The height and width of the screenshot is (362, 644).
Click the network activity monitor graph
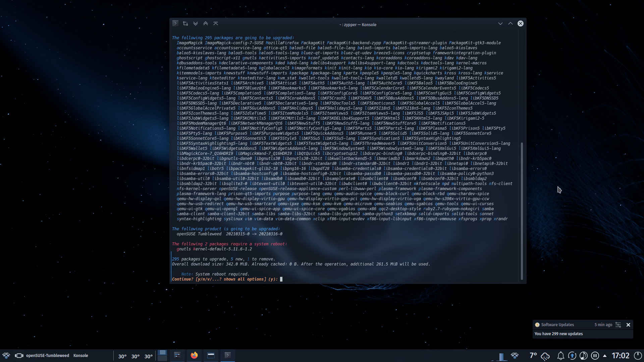pos(500,356)
